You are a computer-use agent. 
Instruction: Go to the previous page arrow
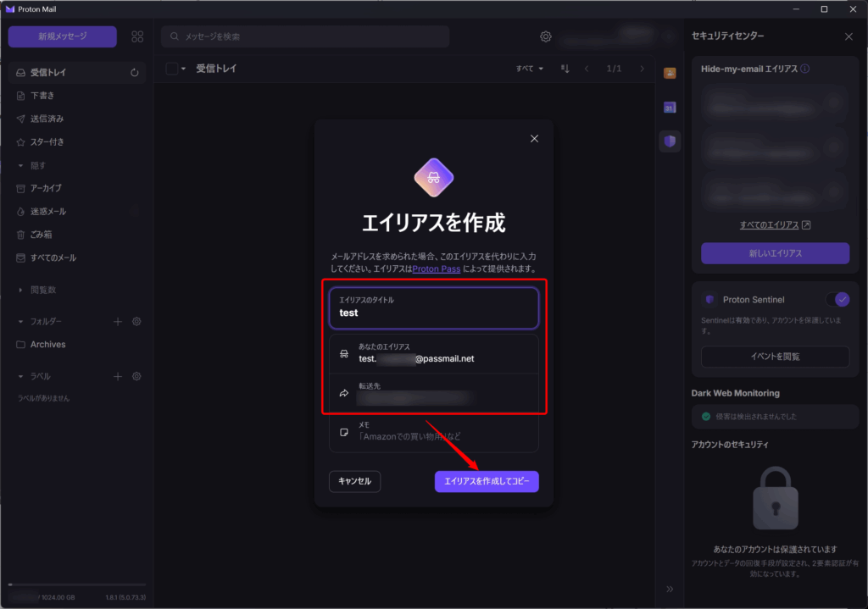click(x=587, y=69)
